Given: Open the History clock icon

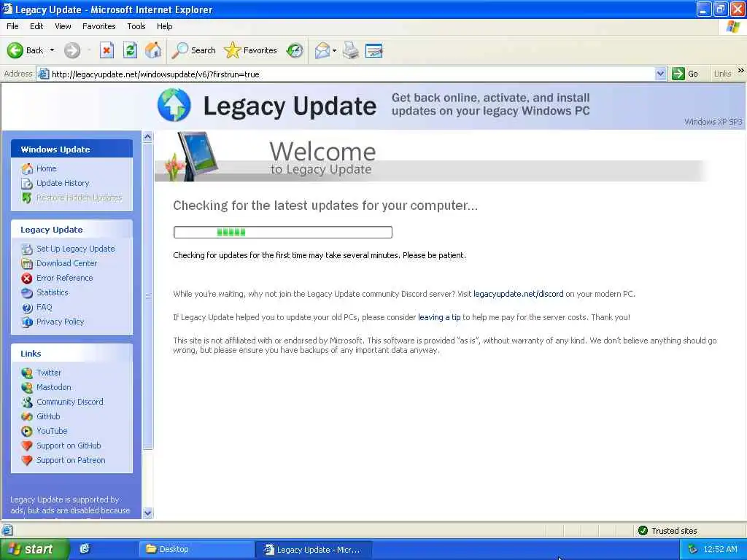Looking at the screenshot, I should (x=295, y=50).
